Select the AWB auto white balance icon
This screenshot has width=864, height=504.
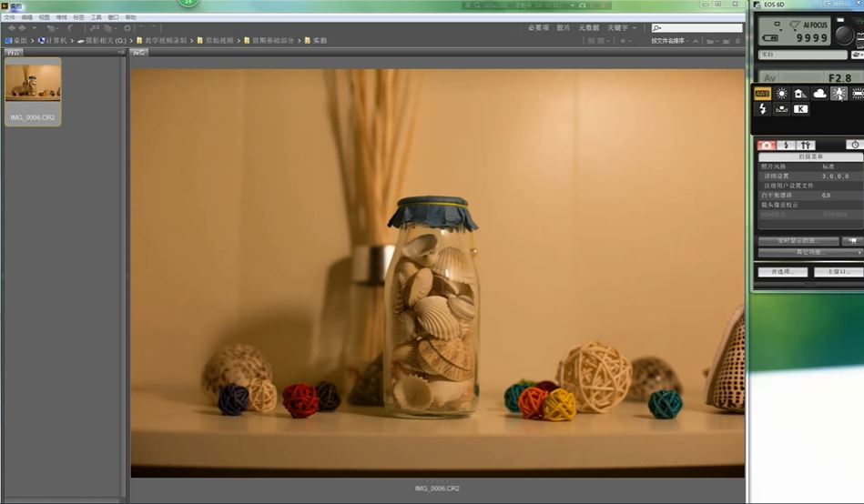click(x=762, y=94)
